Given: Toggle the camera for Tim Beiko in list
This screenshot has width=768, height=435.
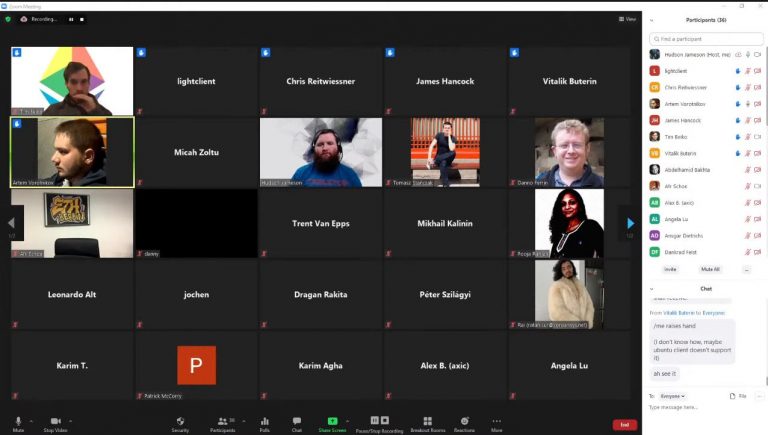Looking at the screenshot, I should point(758,137).
